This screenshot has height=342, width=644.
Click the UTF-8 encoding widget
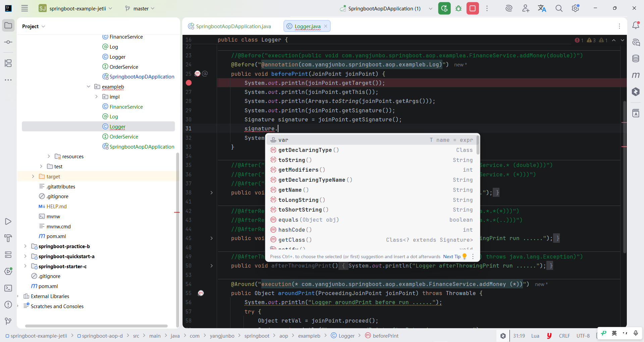(x=583, y=336)
